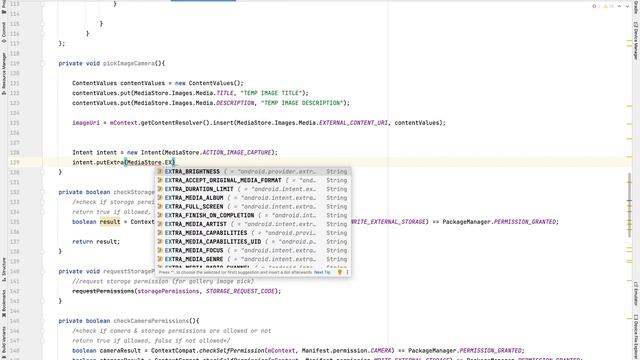Click the cameraResult variable on line 148
Image resolution: width=640 pixels, height=360 pixels.
120,351
